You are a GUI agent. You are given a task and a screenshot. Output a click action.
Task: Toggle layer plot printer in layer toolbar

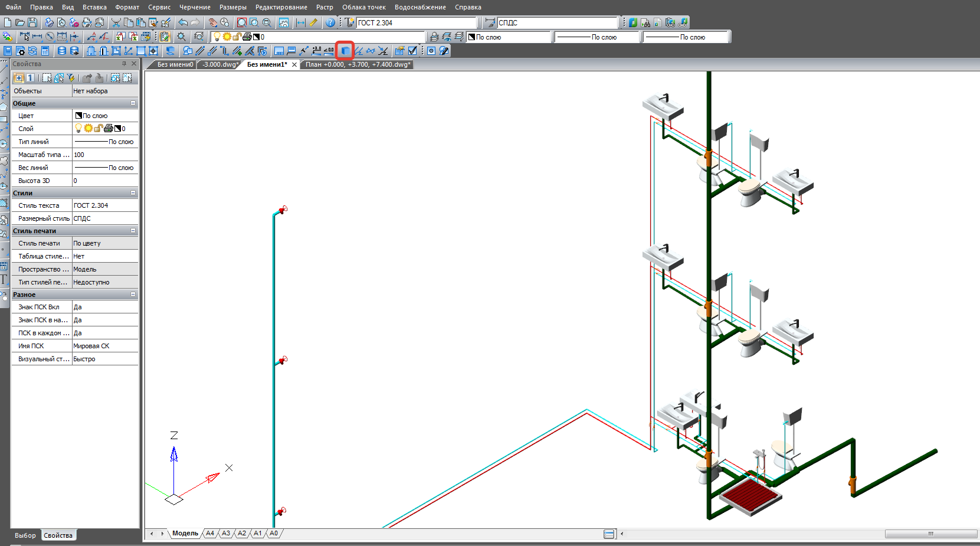pyautogui.click(x=247, y=37)
